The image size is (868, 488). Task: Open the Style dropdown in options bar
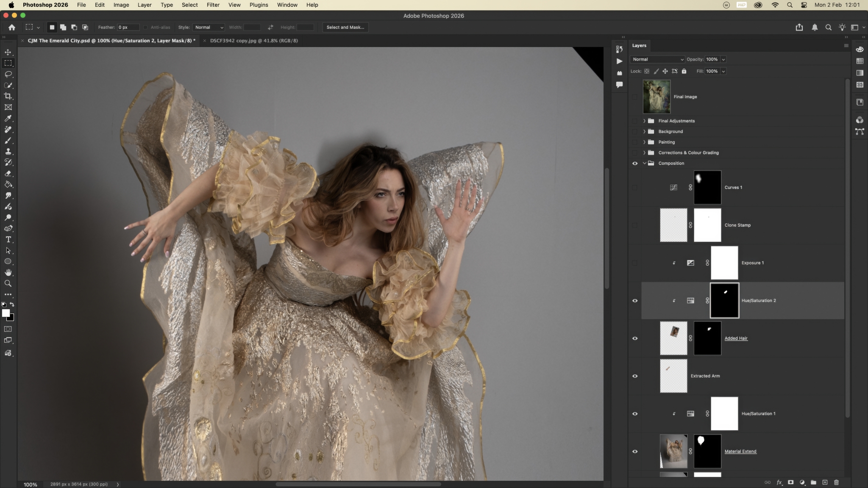point(209,27)
